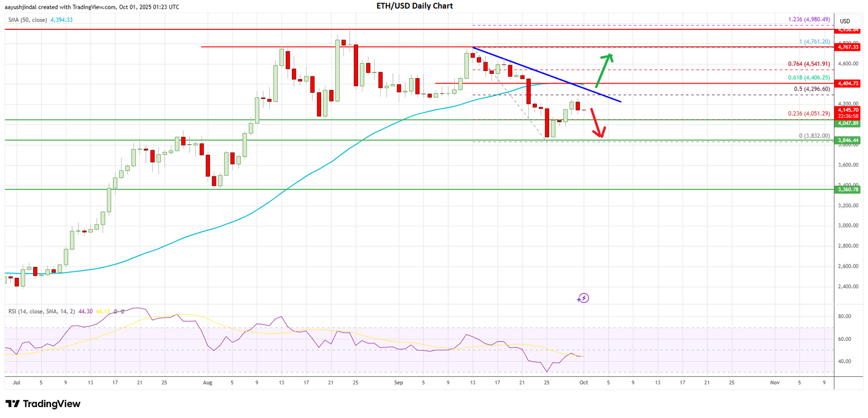Screen dimensions: 868x418
Task: Click the purple lightning event icon
Action: [583, 298]
